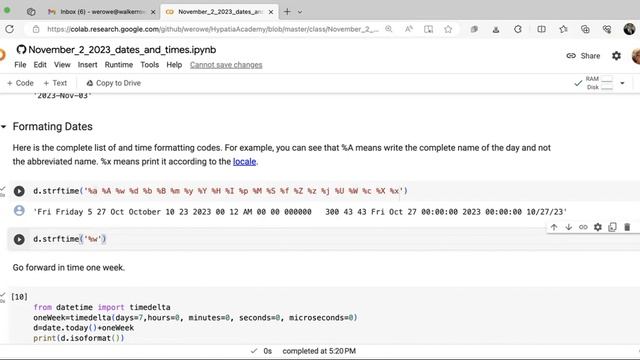The width and height of the screenshot is (640, 360).
Task: Click the 'from datetime import timedelta' line
Action: click(102, 307)
